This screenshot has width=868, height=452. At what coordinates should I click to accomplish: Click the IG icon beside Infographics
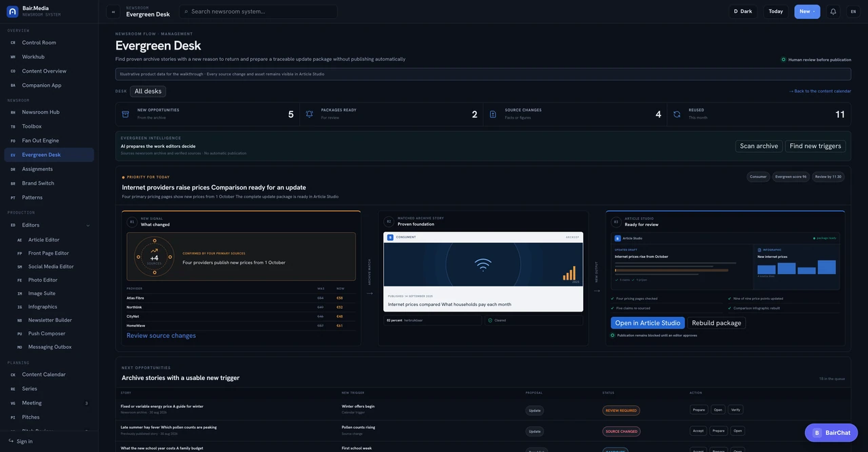[x=20, y=307]
